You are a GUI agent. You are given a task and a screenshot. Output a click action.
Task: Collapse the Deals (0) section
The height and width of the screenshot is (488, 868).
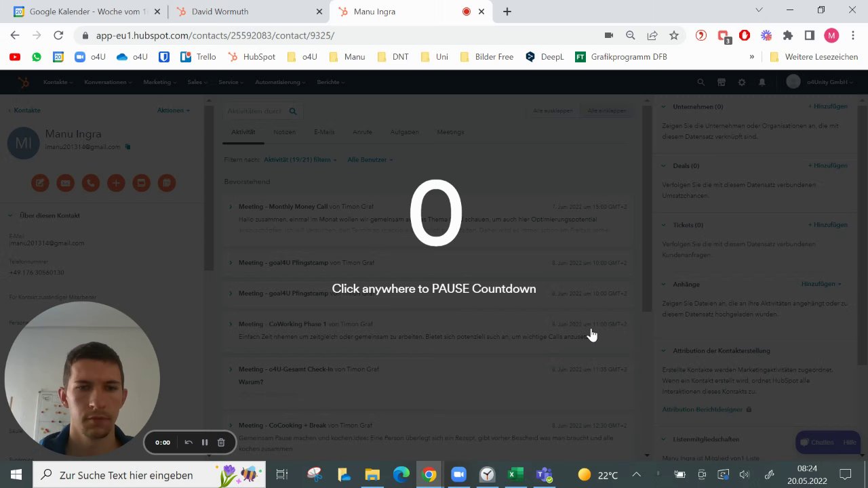(664, 165)
